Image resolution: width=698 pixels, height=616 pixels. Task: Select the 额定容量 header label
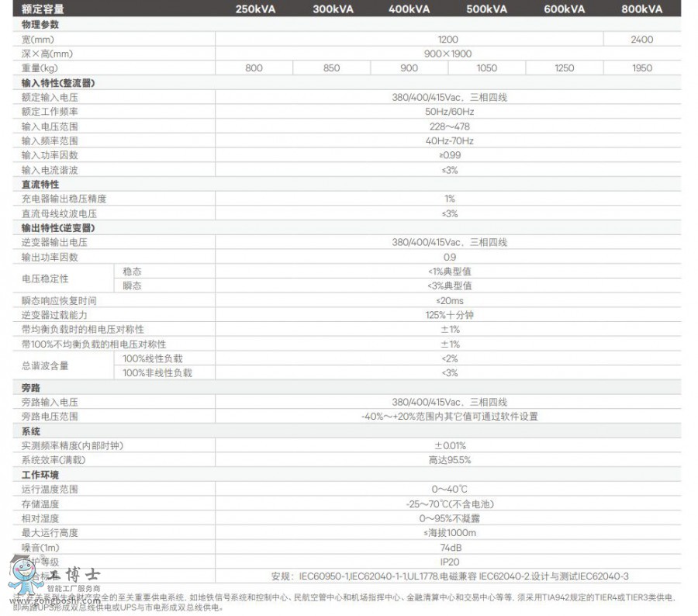point(43,9)
